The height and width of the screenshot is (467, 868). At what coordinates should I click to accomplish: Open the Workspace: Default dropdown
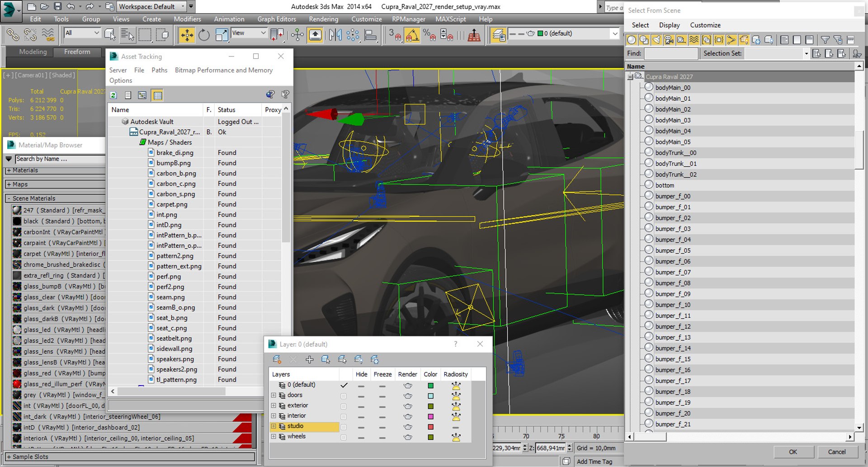click(x=151, y=6)
